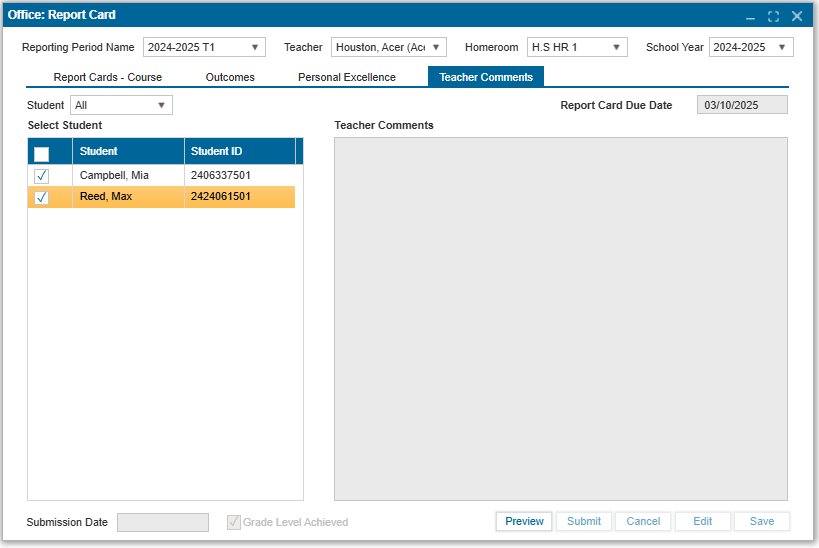Maximize the Report Card window
819x548 pixels.
773,17
